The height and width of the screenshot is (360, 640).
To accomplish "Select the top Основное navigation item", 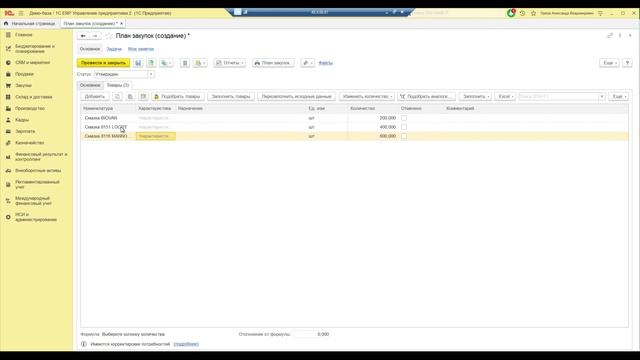I will (90, 49).
